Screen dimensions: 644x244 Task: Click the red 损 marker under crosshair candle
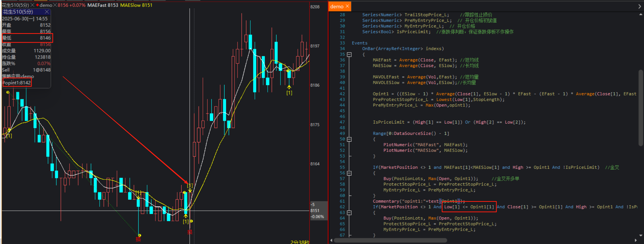(x=190, y=232)
